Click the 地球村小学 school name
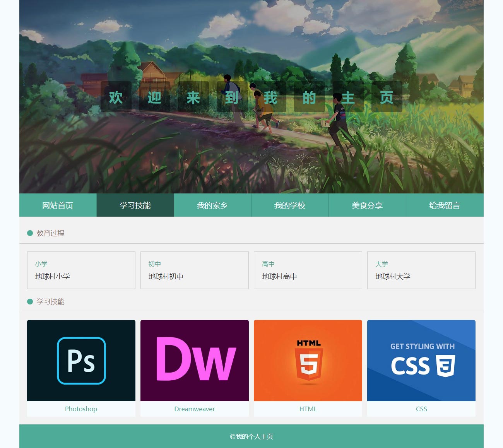This screenshot has height=448, width=503. pyautogui.click(x=53, y=276)
